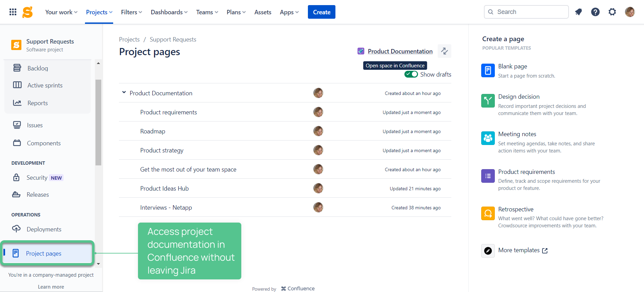Click the Projects breadcrumb link
Screen dimensions: 644x292
click(x=129, y=39)
